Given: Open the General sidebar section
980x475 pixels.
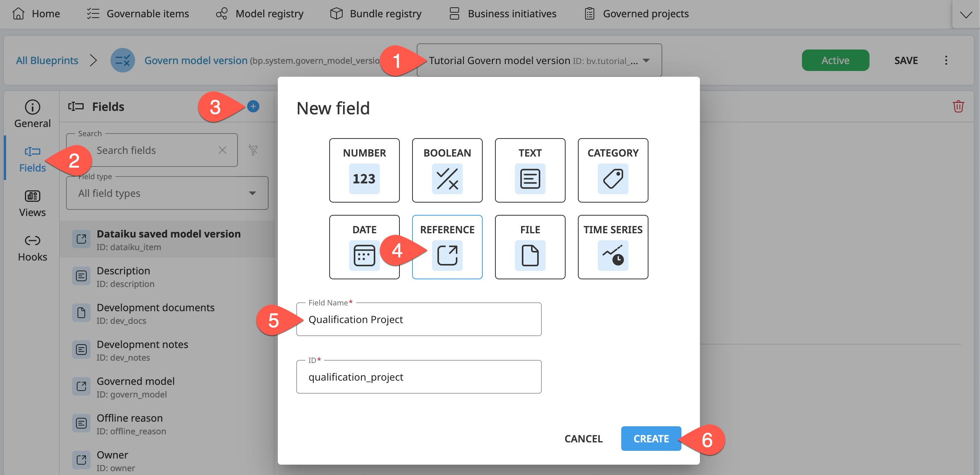Looking at the screenshot, I should click(32, 114).
